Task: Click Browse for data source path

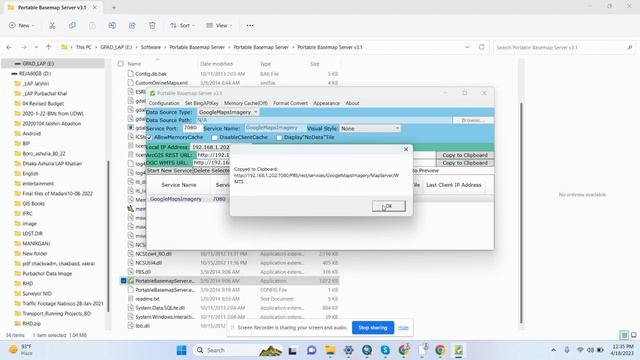Action: pyautogui.click(x=473, y=120)
